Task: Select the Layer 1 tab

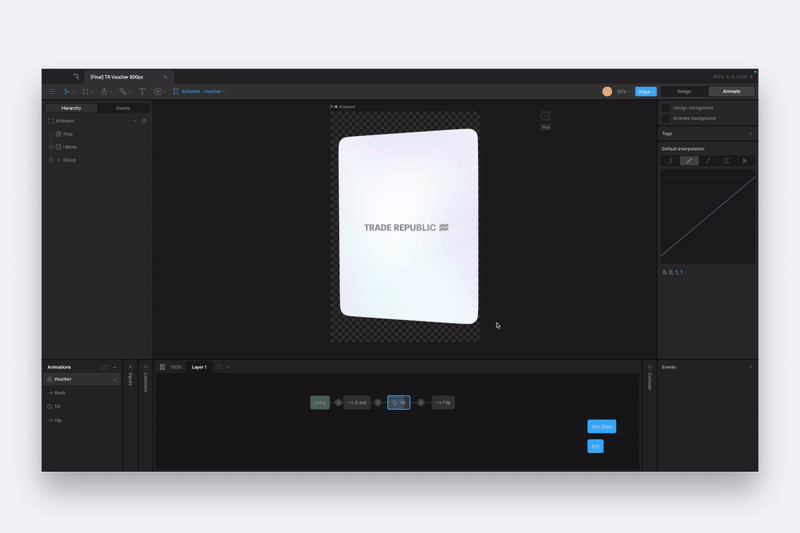Action: (199, 367)
